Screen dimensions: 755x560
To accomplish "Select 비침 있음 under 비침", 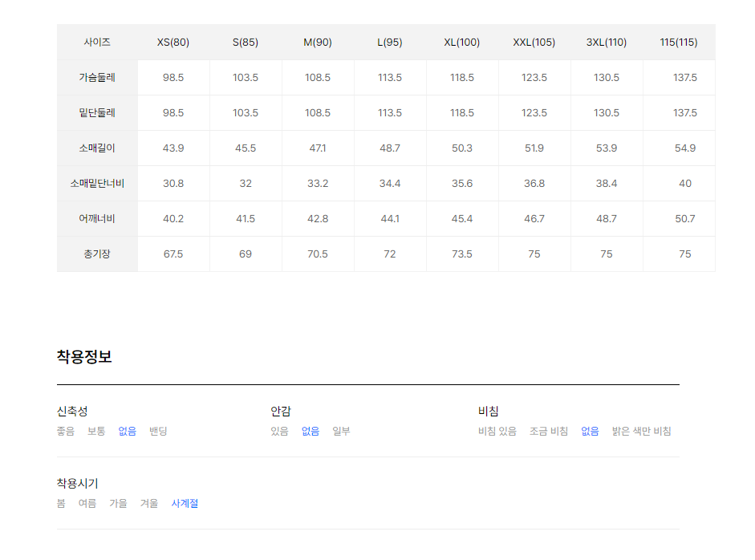I will tap(497, 431).
